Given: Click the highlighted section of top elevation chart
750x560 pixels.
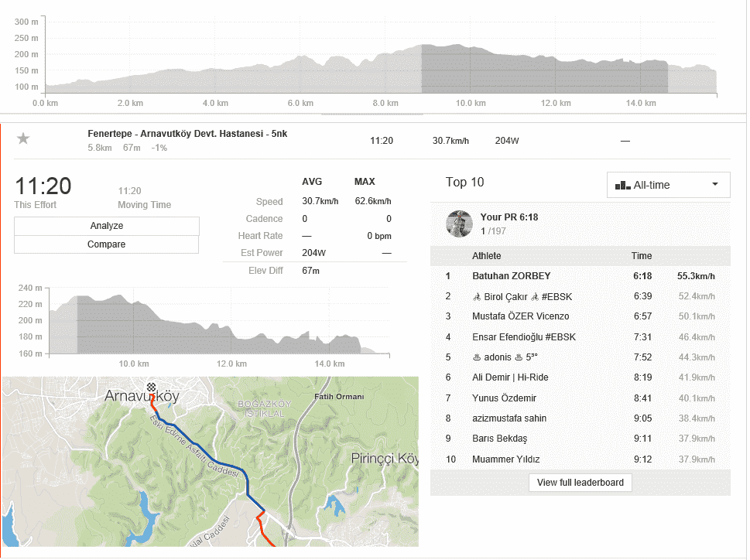Looking at the screenshot, I should point(543,70).
